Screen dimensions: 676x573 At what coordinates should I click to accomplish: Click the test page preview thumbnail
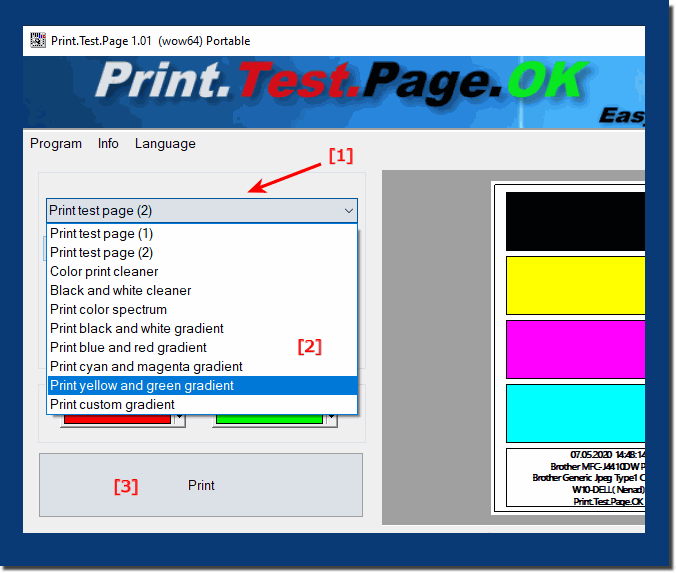[568, 348]
